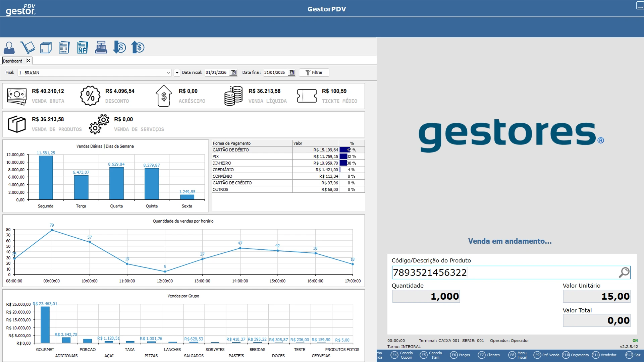
Task: Open the stock box icon
Action: coord(46,48)
